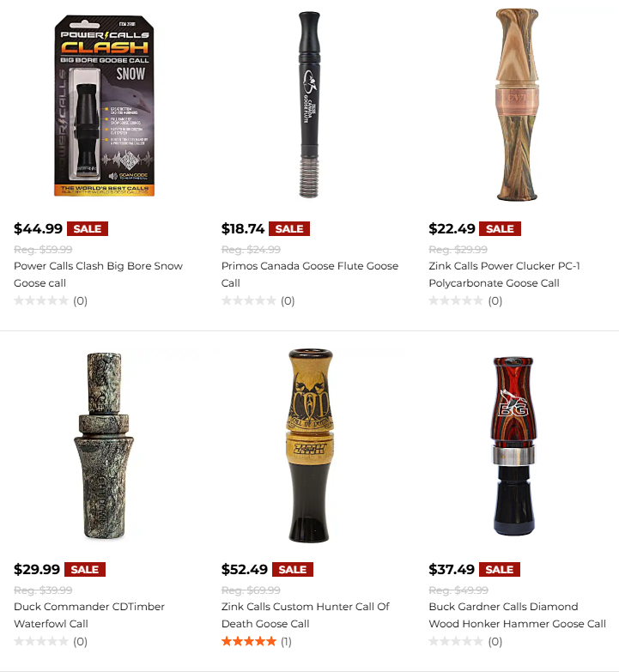619x672 pixels.
Task: Open Zink Custom Hunter Call Of Death link
Action: click(306, 615)
